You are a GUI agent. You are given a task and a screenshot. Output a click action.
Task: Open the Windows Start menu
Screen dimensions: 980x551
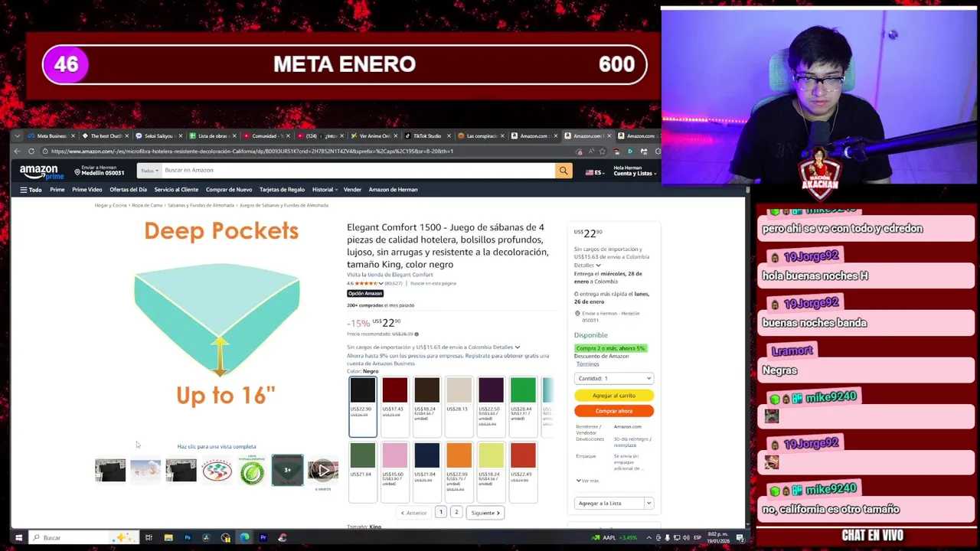click(19, 538)
